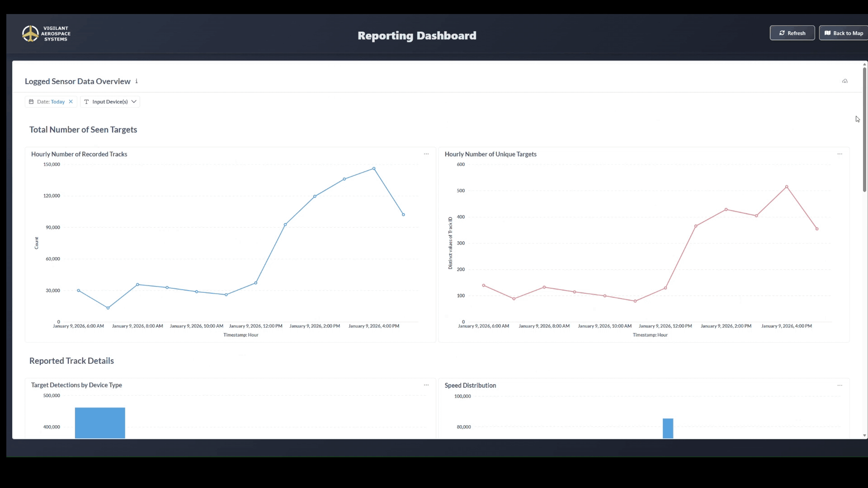Viewport: 868px width, 488px height.
Task: Click the info icon beside Logged Sensor Data Overview
Action: (x=137, y=81)
